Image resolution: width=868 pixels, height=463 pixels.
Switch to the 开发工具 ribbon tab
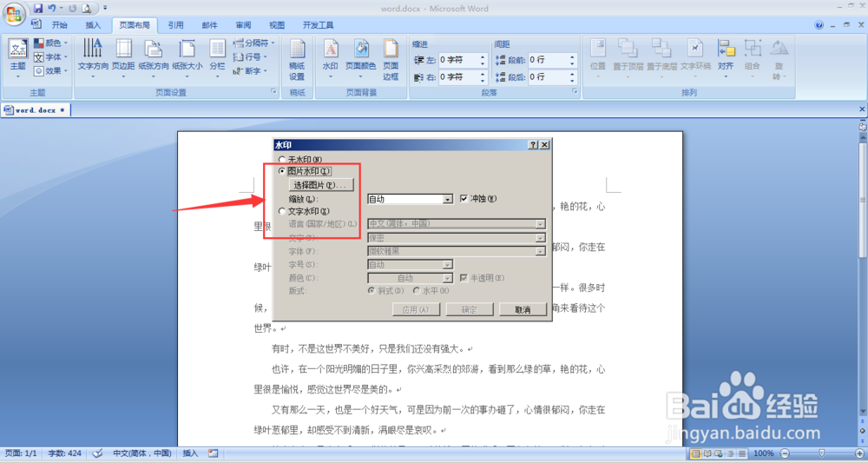coord(319,25)
